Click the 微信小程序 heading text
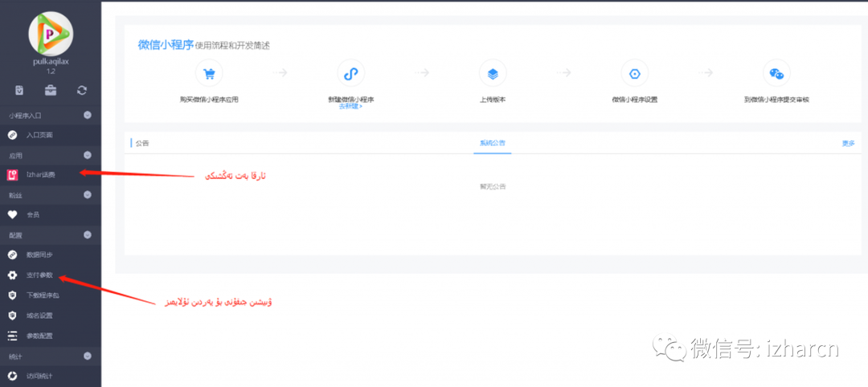 [166, 45]
